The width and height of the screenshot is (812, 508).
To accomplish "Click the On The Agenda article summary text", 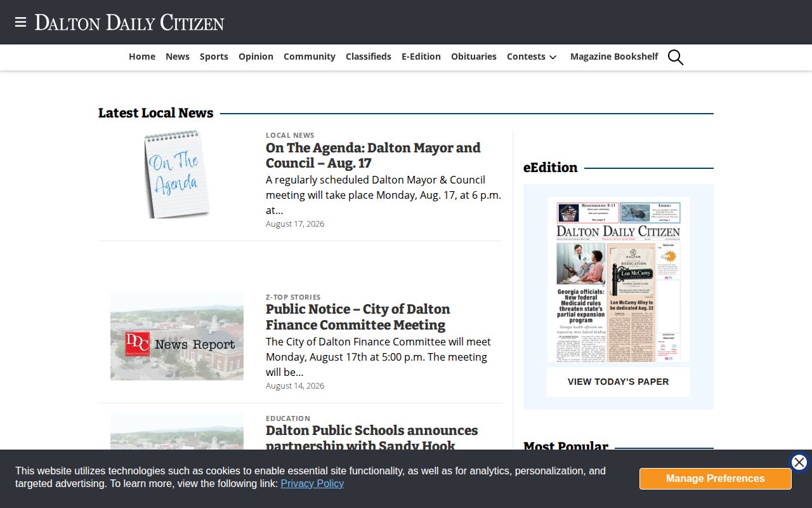I will (383, 195).
